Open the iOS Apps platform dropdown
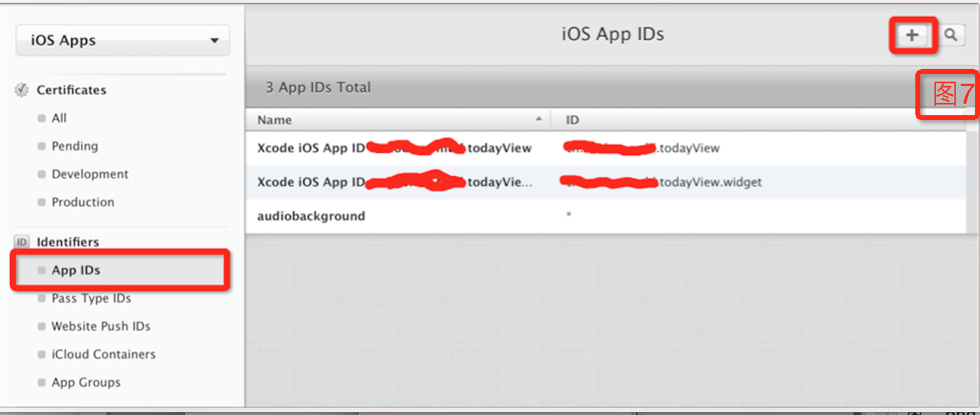 pyautogui.click(x=123, y=41)
